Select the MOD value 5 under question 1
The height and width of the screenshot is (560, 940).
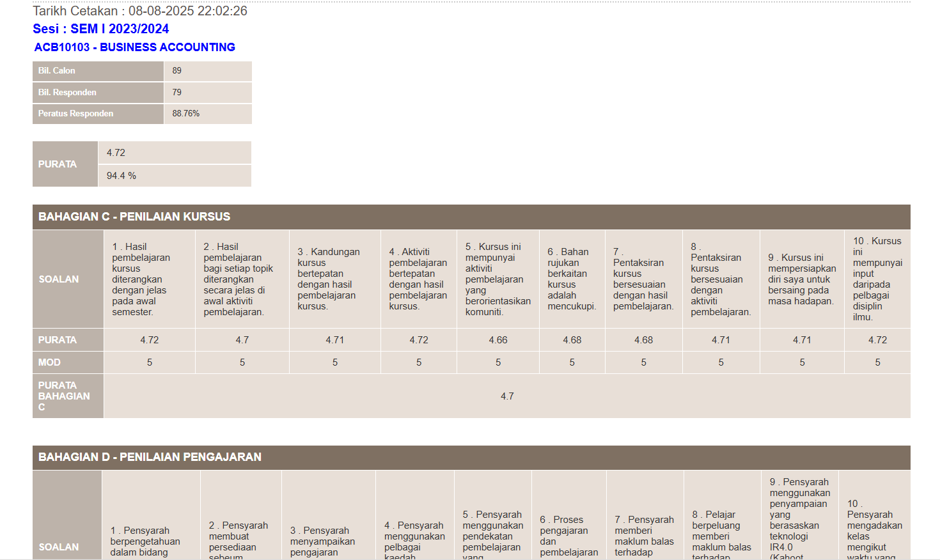[x=150, y=362]
